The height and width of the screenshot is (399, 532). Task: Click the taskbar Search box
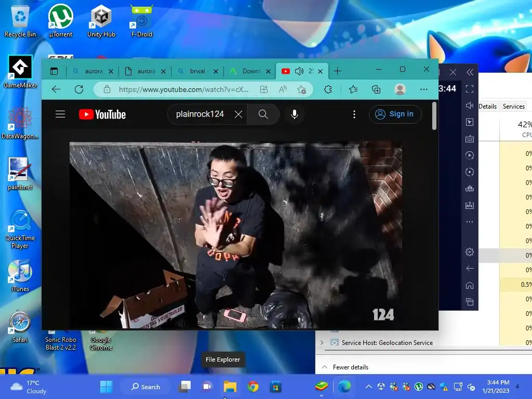coord(146,387)
